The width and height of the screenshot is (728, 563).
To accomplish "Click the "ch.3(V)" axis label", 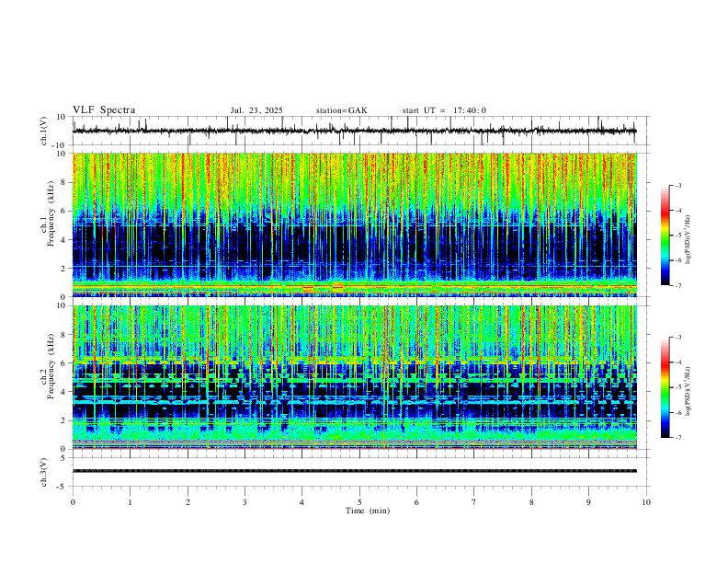I will point(43,472).
